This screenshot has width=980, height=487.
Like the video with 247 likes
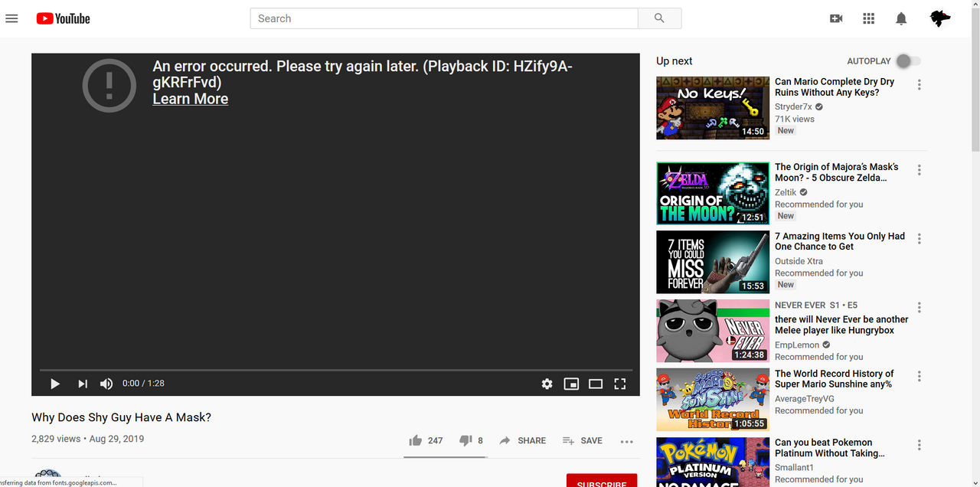click(426, 440)
